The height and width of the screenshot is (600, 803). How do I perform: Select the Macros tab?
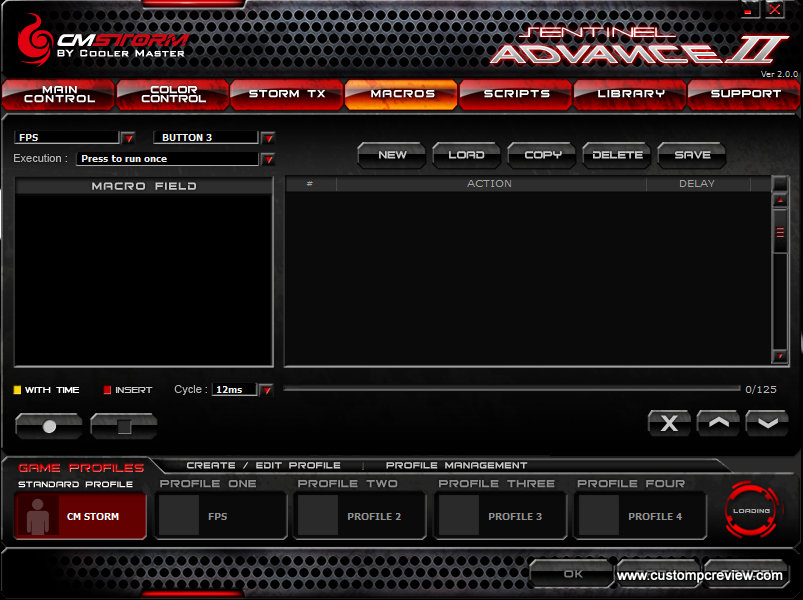click(x=402, y=95)
